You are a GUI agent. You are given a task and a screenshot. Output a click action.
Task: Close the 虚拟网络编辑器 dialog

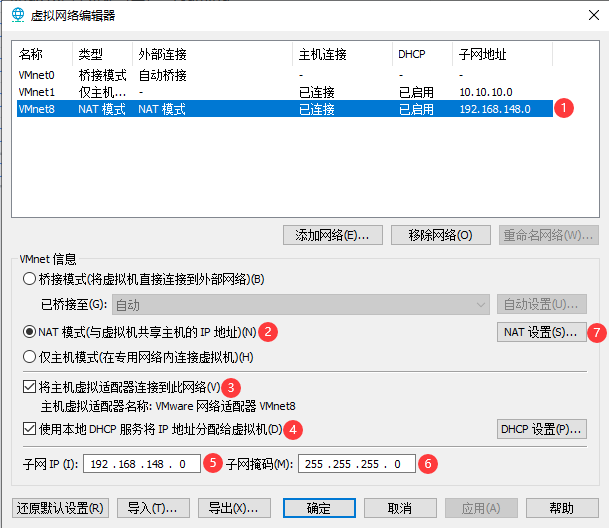coord(593,15)
